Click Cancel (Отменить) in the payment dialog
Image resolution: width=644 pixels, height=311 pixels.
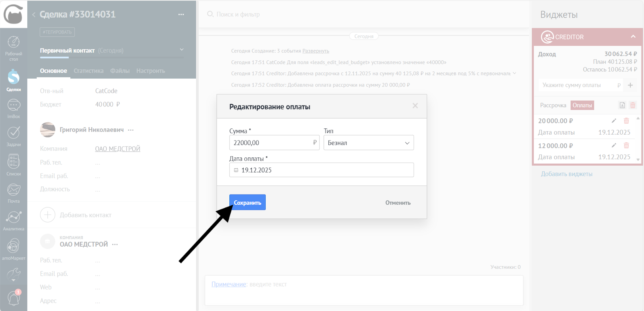point(398,203)
